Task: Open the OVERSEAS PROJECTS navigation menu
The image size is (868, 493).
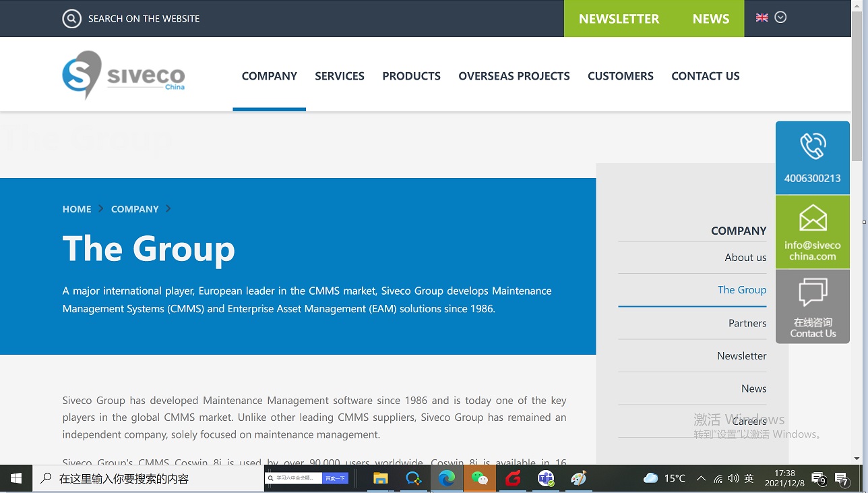Action: (x=514, y=76)
